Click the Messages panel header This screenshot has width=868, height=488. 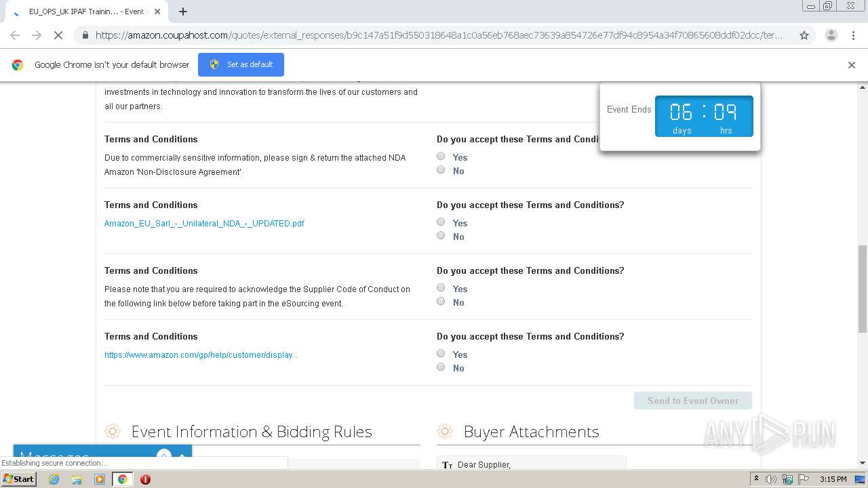click(102, 456)
